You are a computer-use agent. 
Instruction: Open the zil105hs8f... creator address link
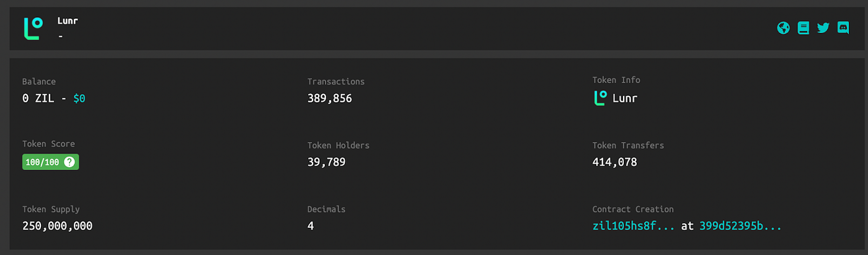click(x=633, y=226)
